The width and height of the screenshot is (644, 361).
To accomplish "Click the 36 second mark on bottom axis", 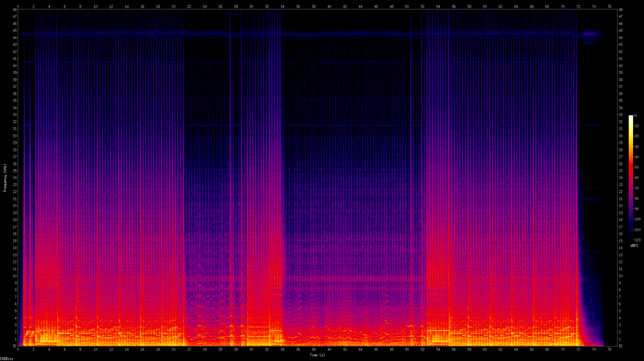I will point(298,349).
